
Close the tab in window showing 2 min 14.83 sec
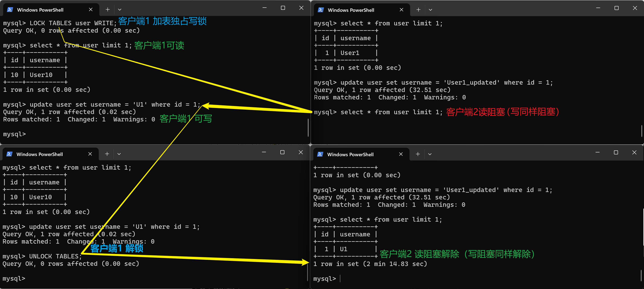[x=401, y=154]
